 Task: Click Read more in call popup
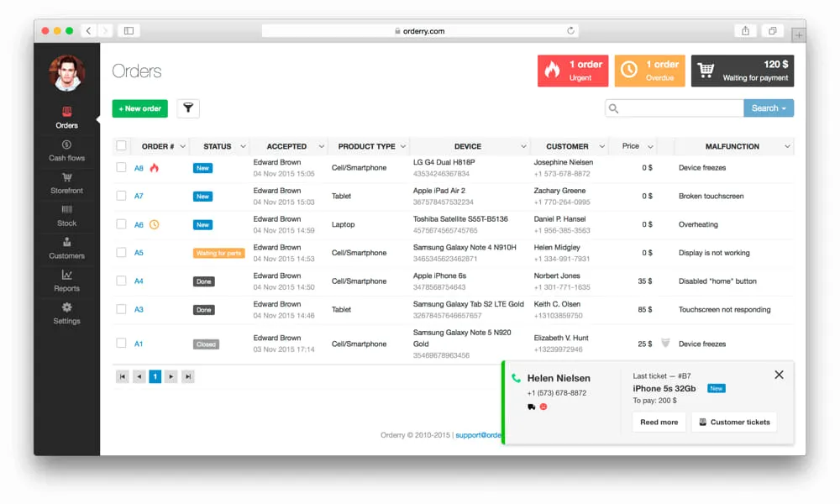(659, 422)
